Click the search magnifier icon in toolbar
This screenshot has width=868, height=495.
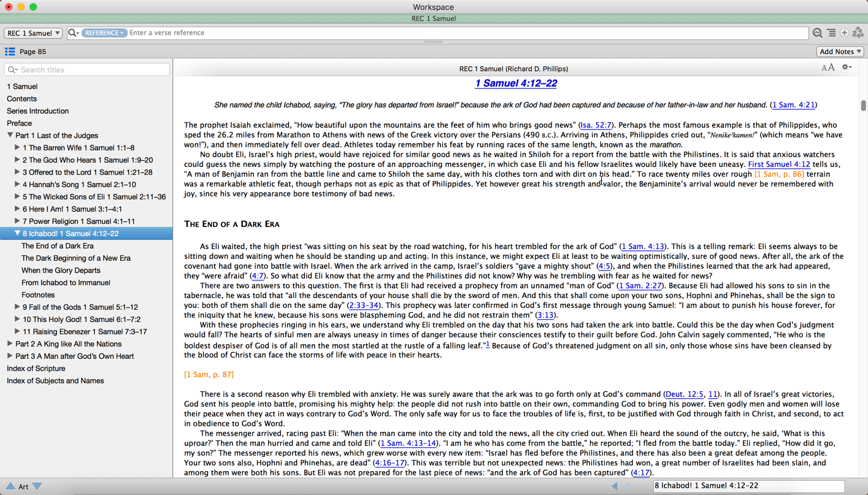[73, 33]
